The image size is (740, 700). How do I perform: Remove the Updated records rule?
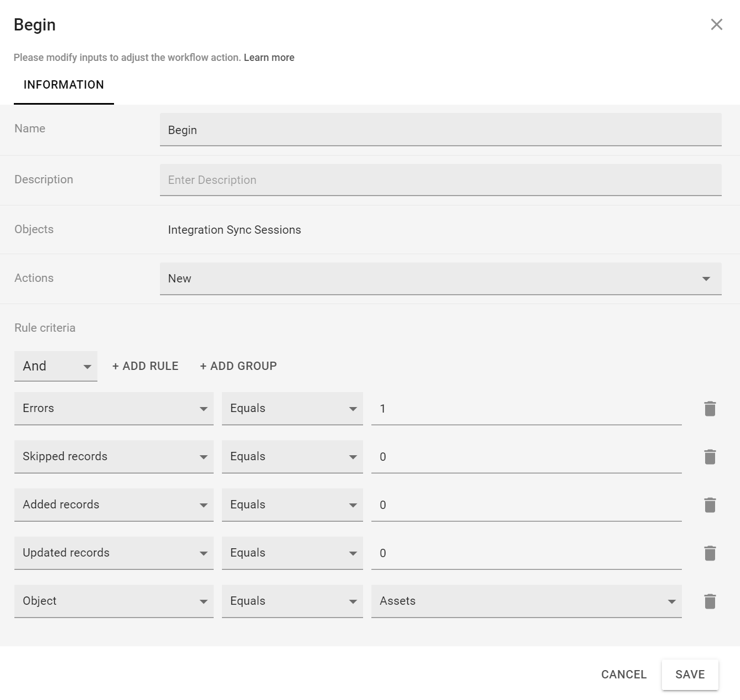point(710,553)
